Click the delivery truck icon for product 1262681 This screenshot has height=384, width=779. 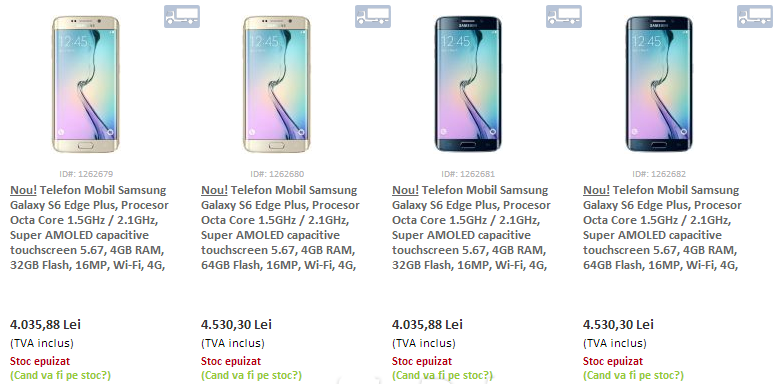[x=564, y=16]
